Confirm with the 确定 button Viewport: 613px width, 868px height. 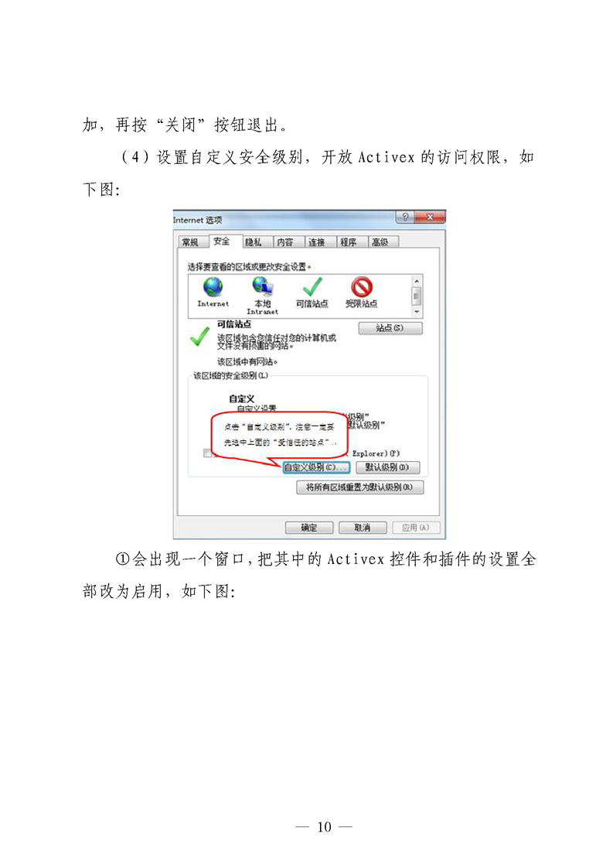(x=309, y=528)
